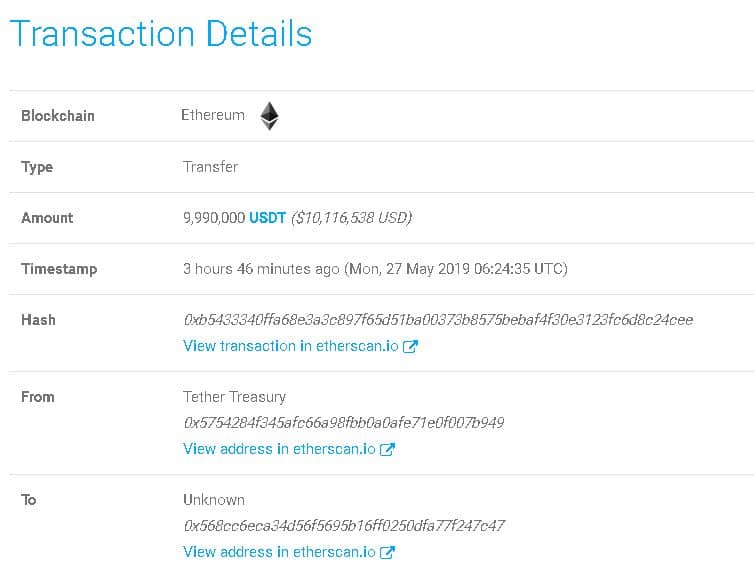This screenshot has height=584, width=754.
Task: Click the $10,116,538 USD value
Action: (351, 218)
